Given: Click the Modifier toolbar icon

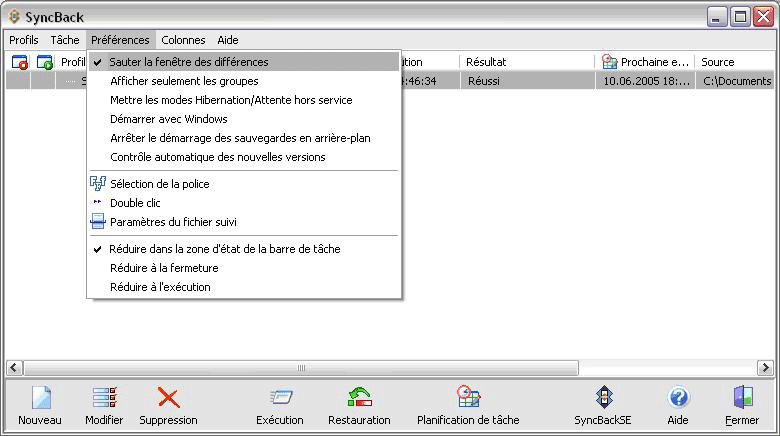Looking at the screenshot, I should (104, 398).
